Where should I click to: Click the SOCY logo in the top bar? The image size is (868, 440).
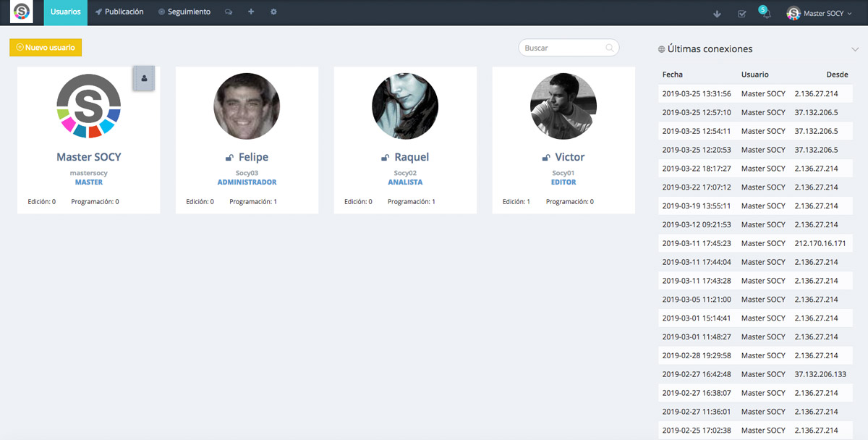tap(22, 12)
